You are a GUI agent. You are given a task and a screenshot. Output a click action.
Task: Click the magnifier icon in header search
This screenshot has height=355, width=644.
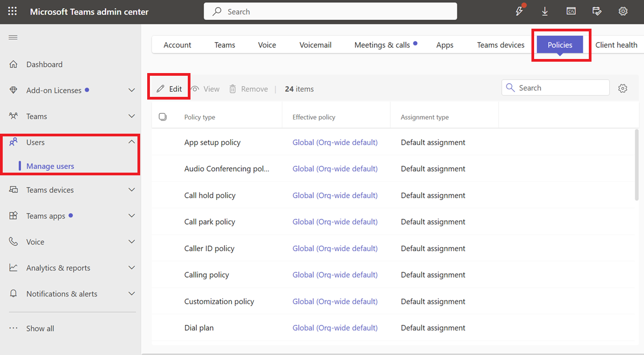click(217, 11)
